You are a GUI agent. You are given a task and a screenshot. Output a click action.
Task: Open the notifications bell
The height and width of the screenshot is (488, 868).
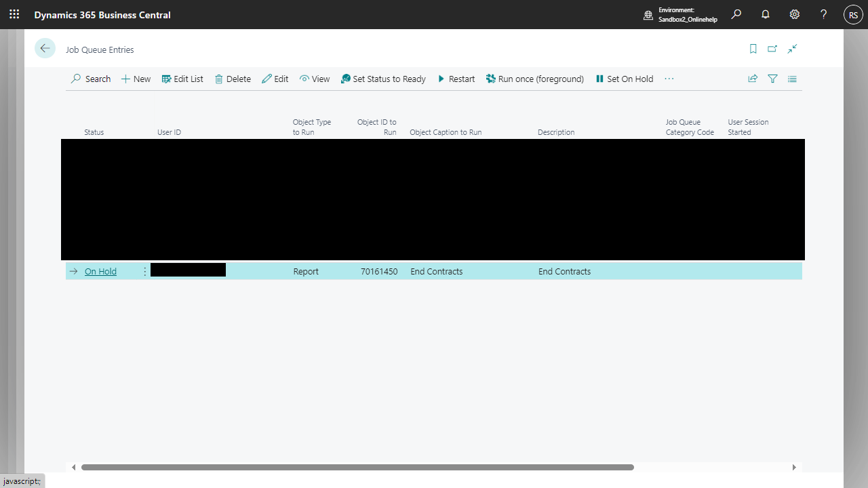[766, 14]
